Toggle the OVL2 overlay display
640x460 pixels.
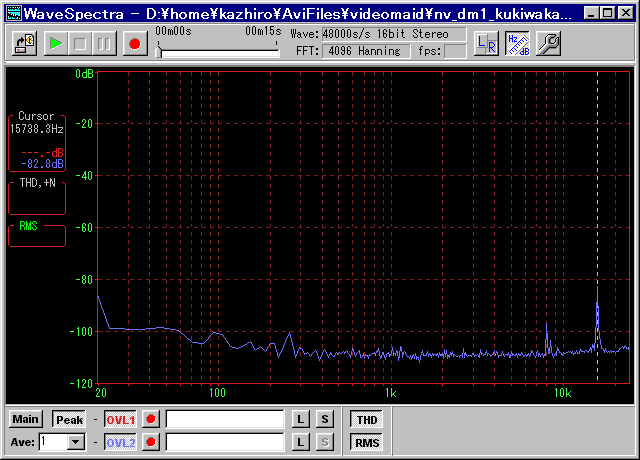[x=120, y=442]
